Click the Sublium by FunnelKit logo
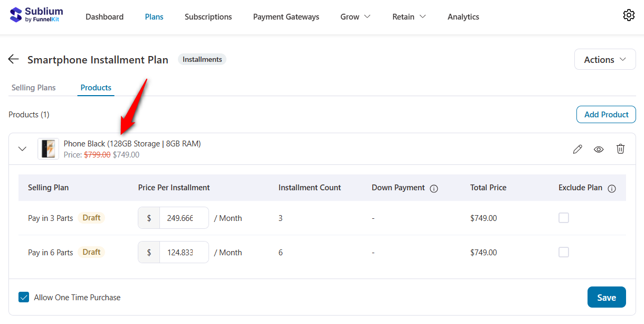 [35, 14]
